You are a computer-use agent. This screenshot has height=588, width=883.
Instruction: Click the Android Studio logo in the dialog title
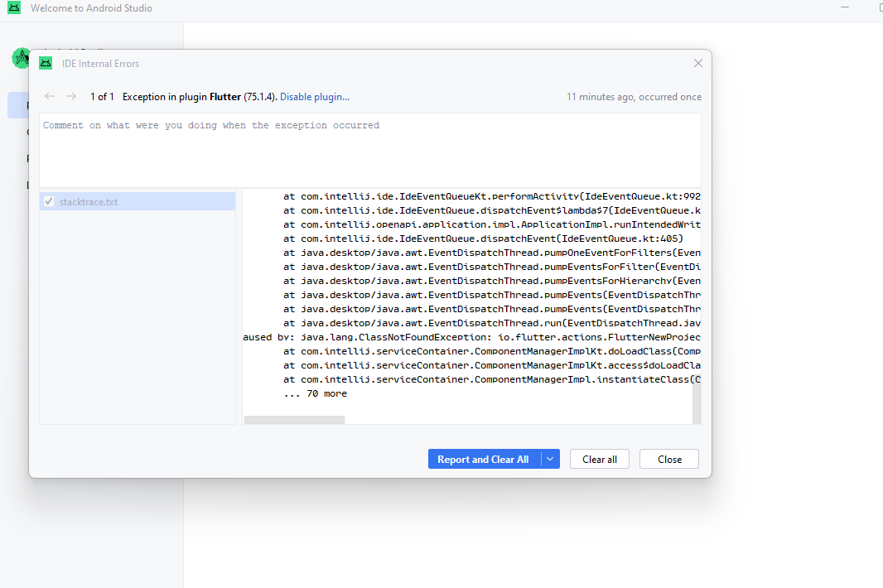point(46,63)
